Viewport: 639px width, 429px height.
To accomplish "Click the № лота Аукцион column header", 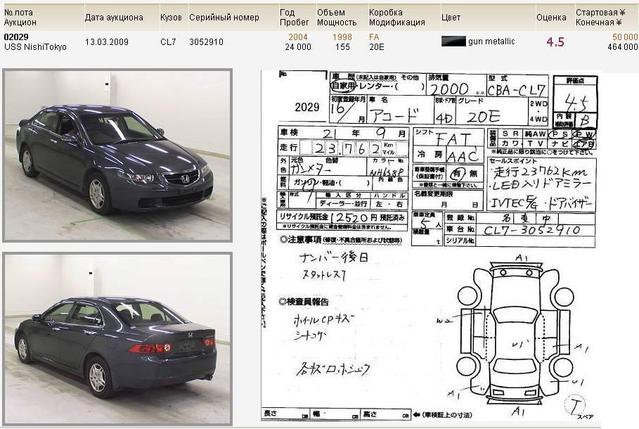I will tap(20, 18).
